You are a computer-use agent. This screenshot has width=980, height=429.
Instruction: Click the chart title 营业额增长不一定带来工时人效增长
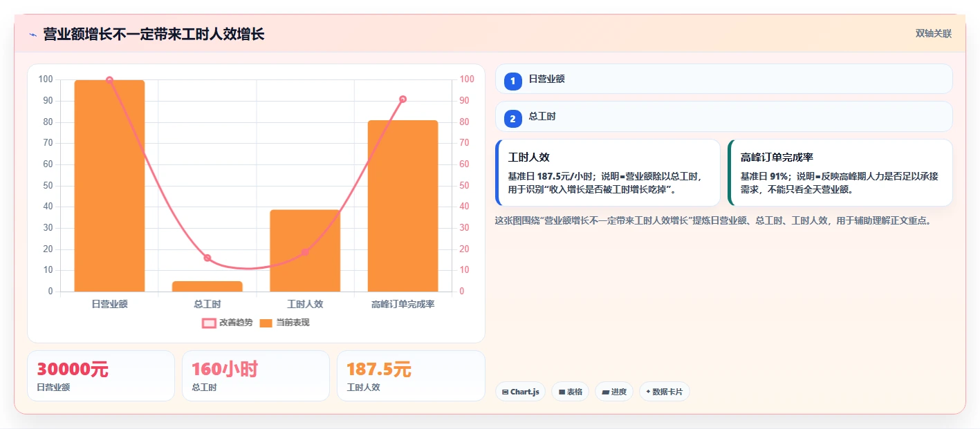(154, 35)
